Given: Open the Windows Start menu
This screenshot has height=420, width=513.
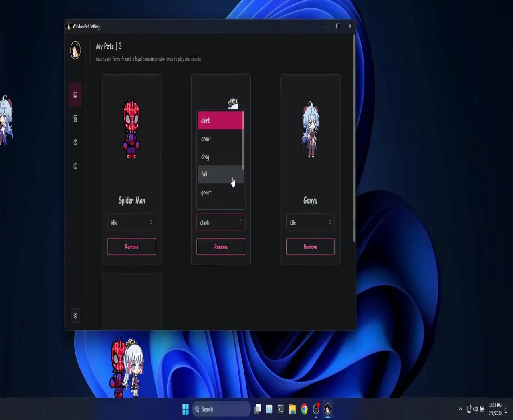Looking at the screenshot, I should [x=185, y=409].
